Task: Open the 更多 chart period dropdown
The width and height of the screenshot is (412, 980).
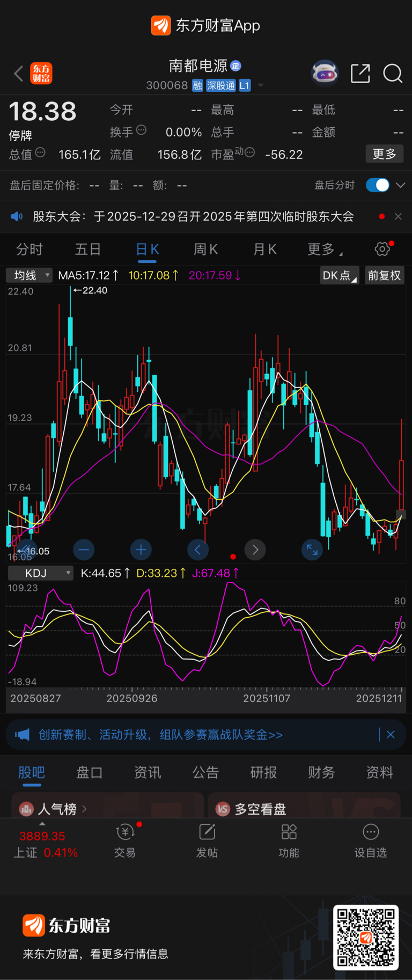Action: pyautogui.click(x=325, y=250)
